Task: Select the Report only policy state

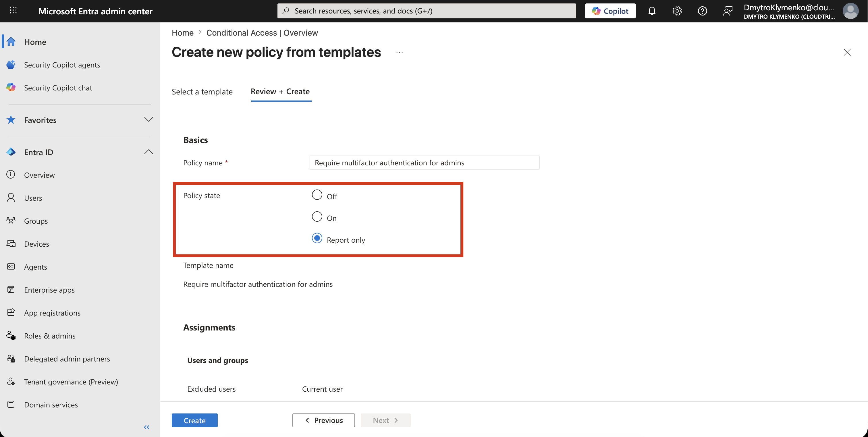Action: coord(317,238)
